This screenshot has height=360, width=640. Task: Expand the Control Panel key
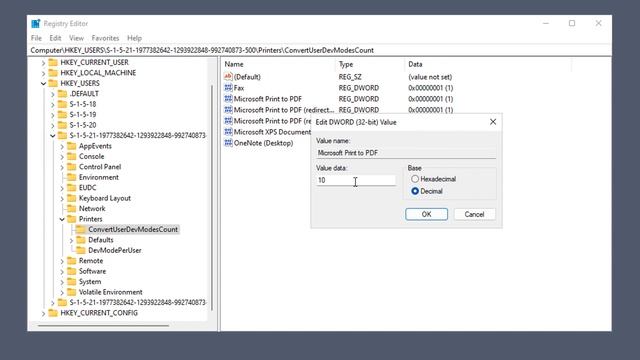(62, 167)
